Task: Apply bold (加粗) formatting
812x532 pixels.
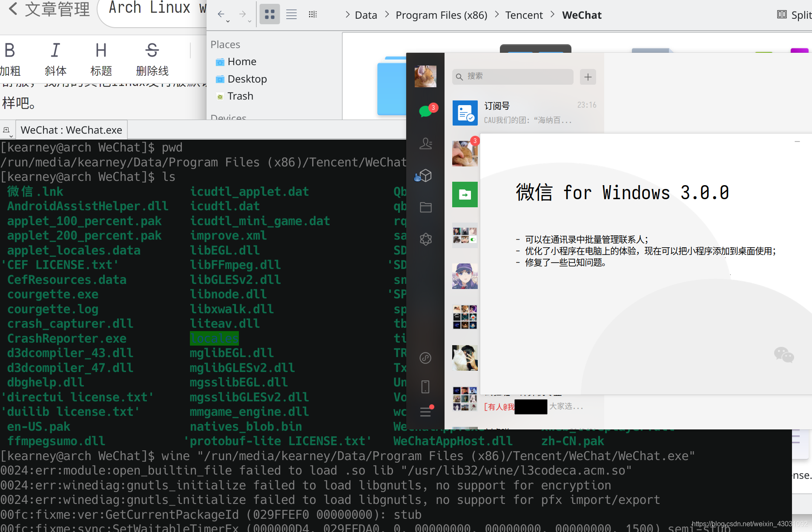Action: (10, 59)
